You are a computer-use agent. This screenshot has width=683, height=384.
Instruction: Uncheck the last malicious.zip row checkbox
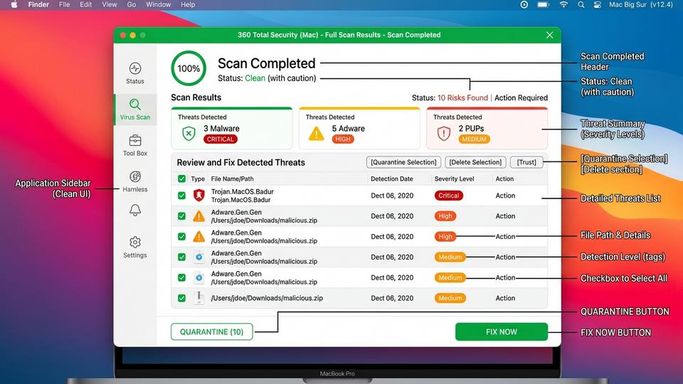click(182, 298)
